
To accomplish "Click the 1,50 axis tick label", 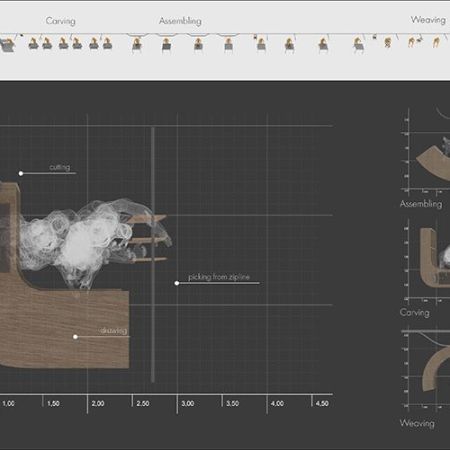I will click(x=53, y=403).
